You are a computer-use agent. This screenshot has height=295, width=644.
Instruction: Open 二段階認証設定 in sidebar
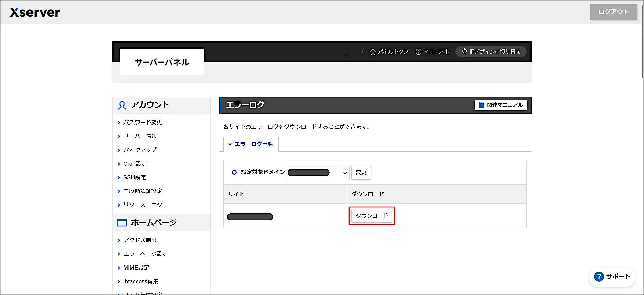[143, 191]
